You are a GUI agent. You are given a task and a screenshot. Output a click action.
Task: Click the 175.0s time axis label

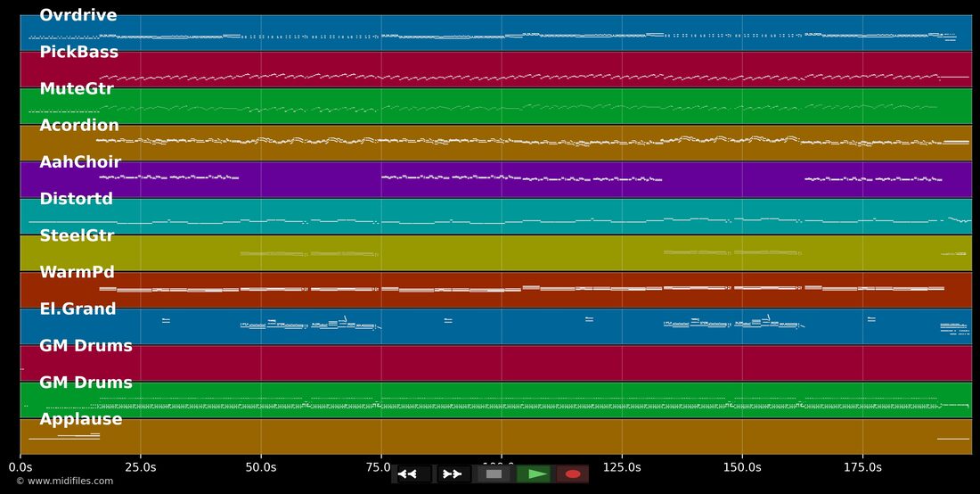pos(862,467)
